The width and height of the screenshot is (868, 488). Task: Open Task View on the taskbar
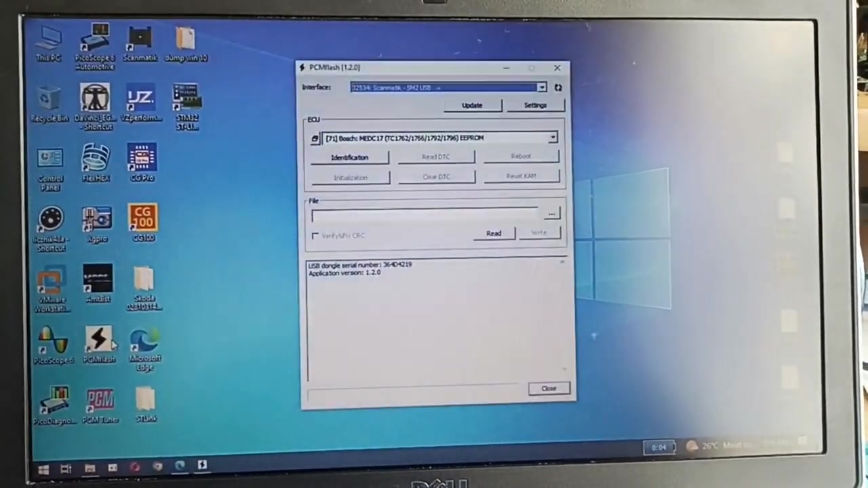[x=66, y=468]
